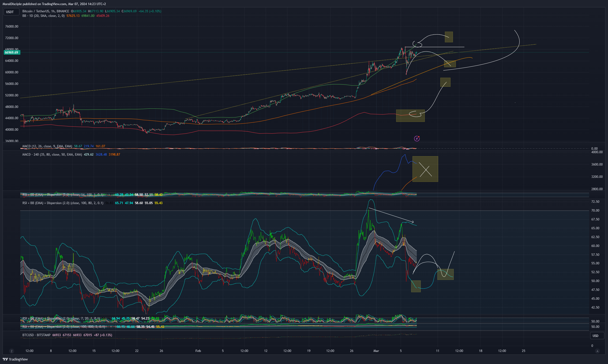Click the BTCUSD change value +87 (+0.13%)
608x364 pixels.
[103, 335]
